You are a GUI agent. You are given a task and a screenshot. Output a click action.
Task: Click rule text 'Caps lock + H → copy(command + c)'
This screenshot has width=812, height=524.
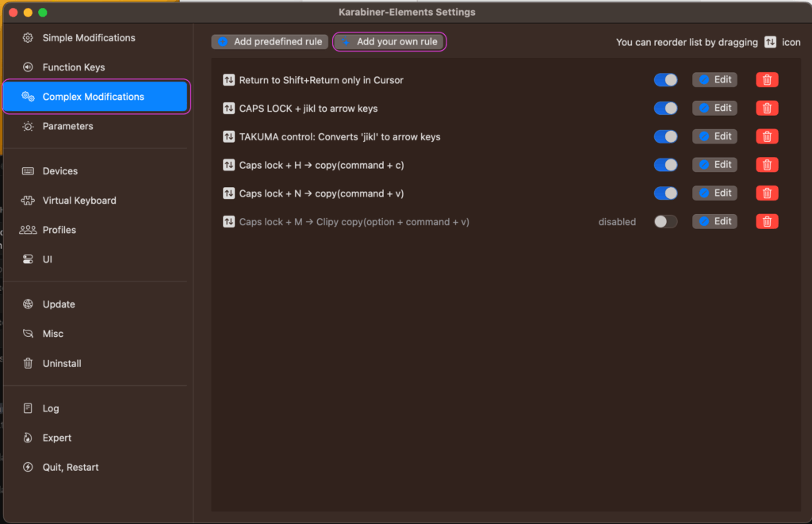point(322,166)
